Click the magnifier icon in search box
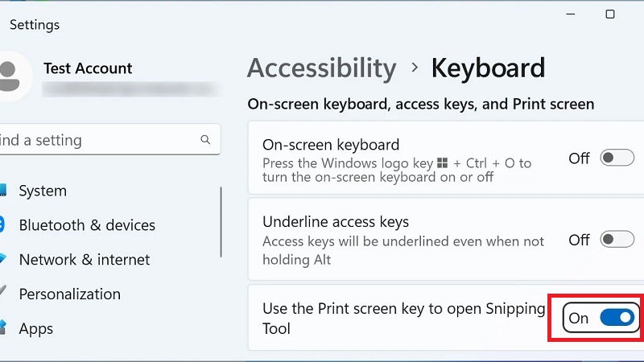 tap(205, 140)
